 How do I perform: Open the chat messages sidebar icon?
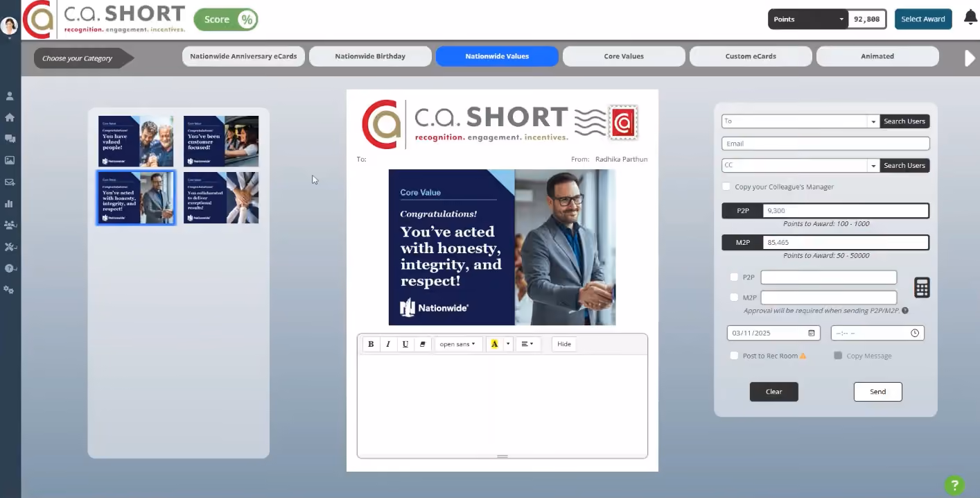click(x=10, y=139)
